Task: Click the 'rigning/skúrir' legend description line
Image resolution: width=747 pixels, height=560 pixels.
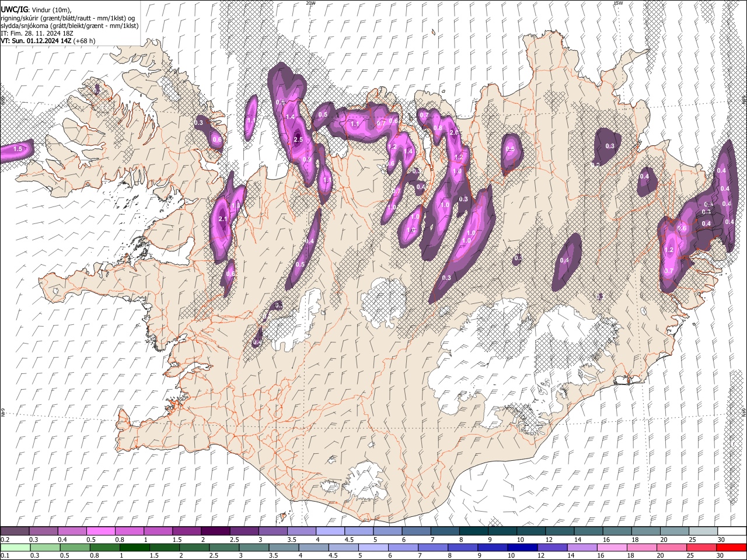Action: pyautogui.click(x=68, y=18)
